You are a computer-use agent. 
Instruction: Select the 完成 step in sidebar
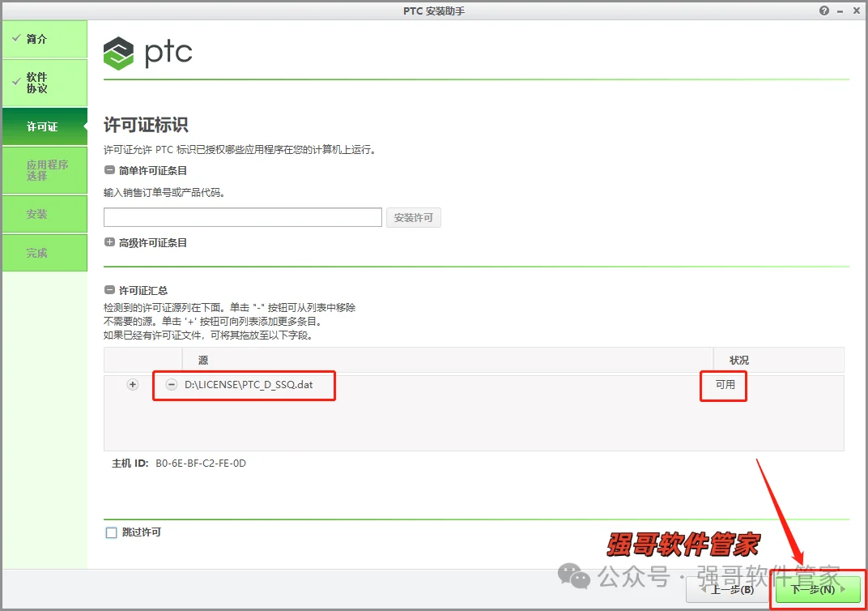click(45, 253)
